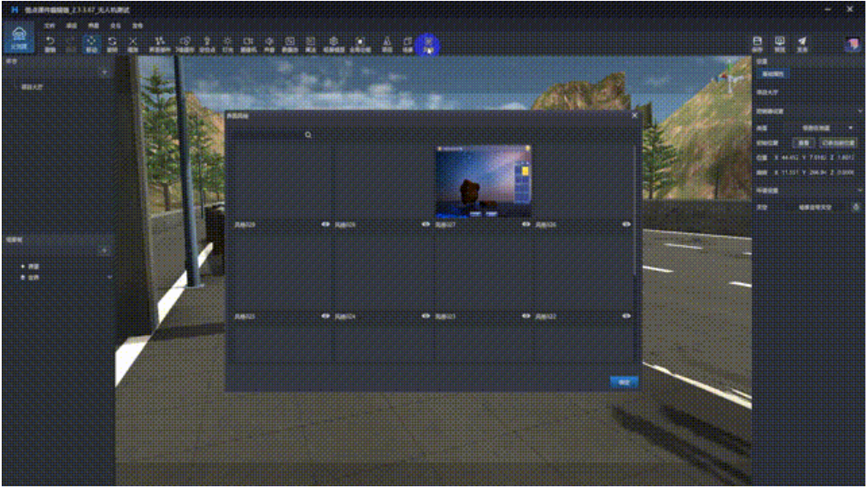Expand the environment settings section in the right panel
Screen dimensions: 868x488
click(x=859, y=190)
